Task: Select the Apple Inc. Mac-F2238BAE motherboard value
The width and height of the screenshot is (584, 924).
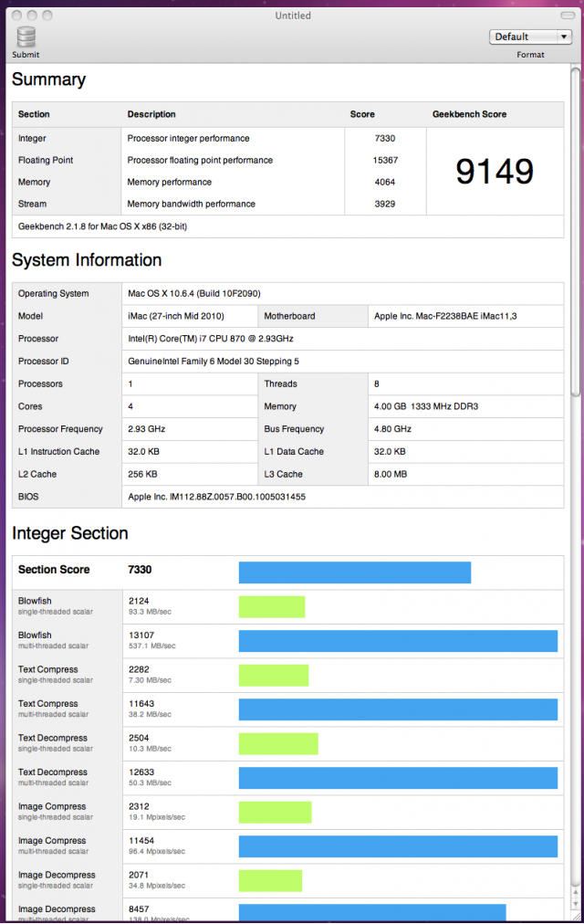Action: (x=445, y=316)
